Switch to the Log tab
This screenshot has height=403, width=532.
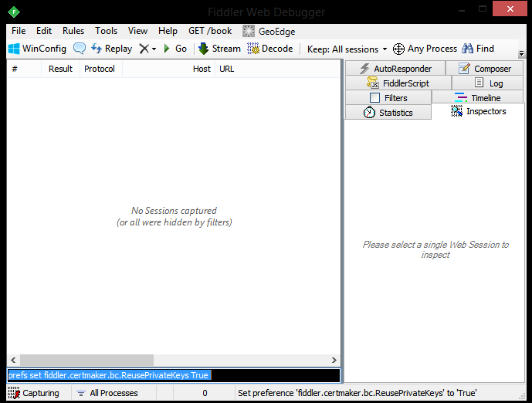488,83
